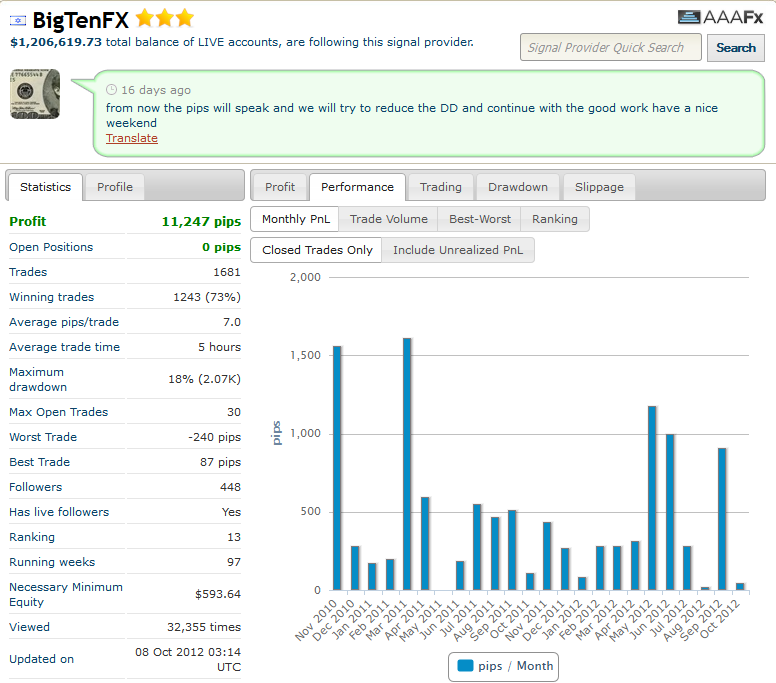Click the Worst Trade -240 pips value
Image resolution: width=776 pixels, height=683 pixels.
point(214,437)
